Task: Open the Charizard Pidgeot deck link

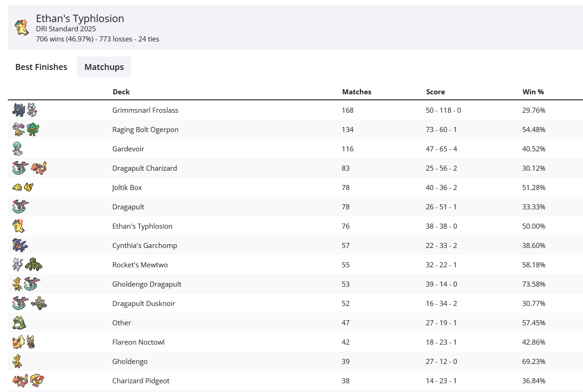Action: pos(141,381)
